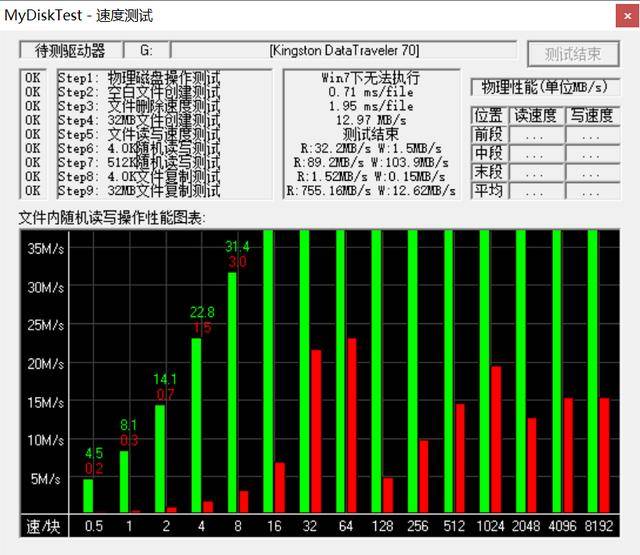Click the 20M/s axis label

pos(46,364)
